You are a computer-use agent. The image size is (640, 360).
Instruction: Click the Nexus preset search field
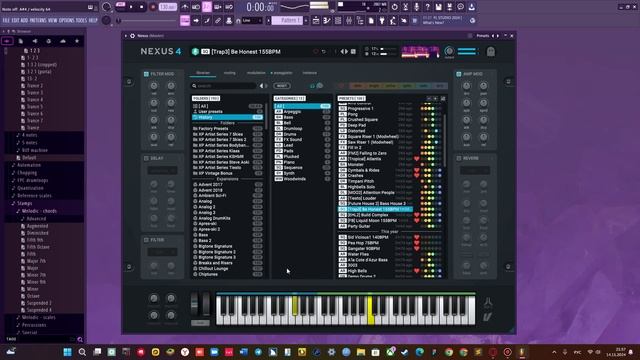pos(224,86)
